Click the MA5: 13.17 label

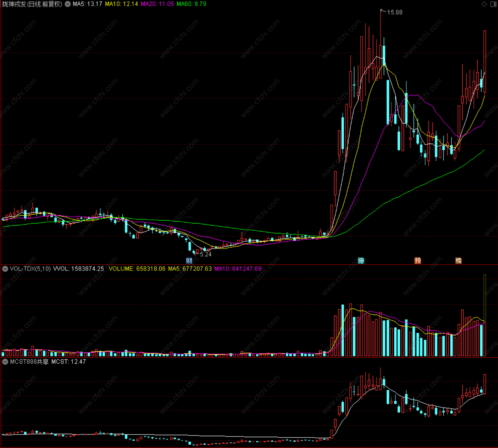tap(87, 4)
